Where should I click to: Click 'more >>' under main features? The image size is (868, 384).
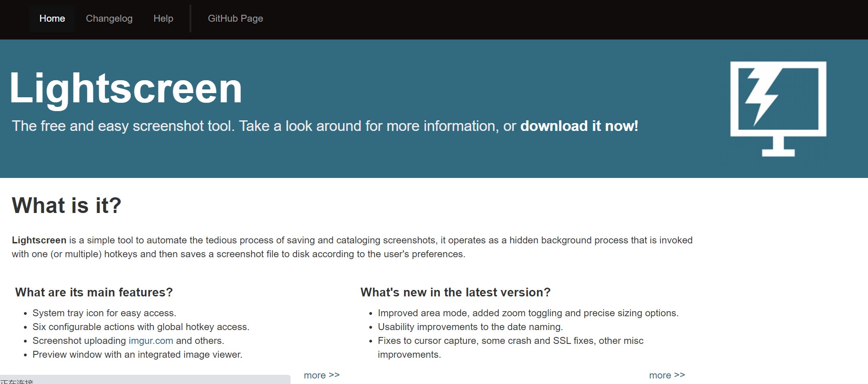coord(321,375)
